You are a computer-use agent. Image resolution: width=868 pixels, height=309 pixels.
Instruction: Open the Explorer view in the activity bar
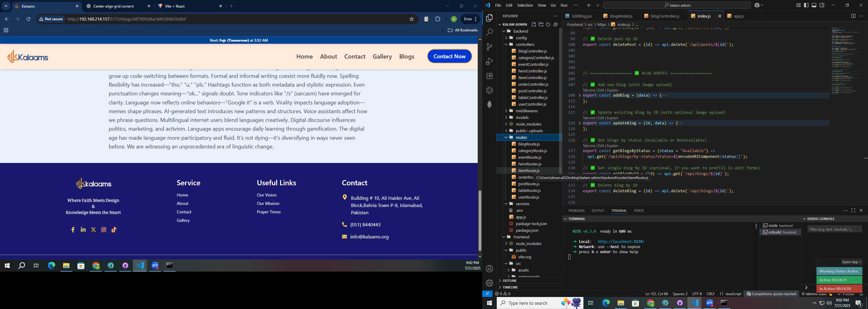(489, 18)
